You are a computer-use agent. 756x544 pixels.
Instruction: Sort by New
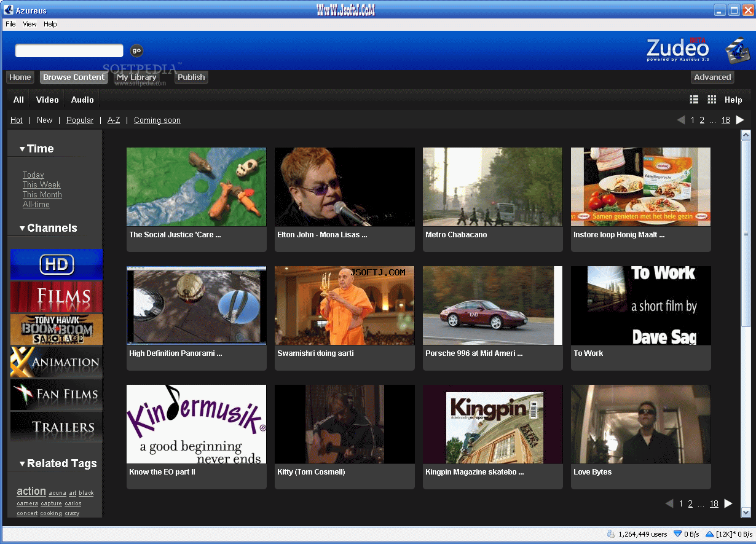45,120
